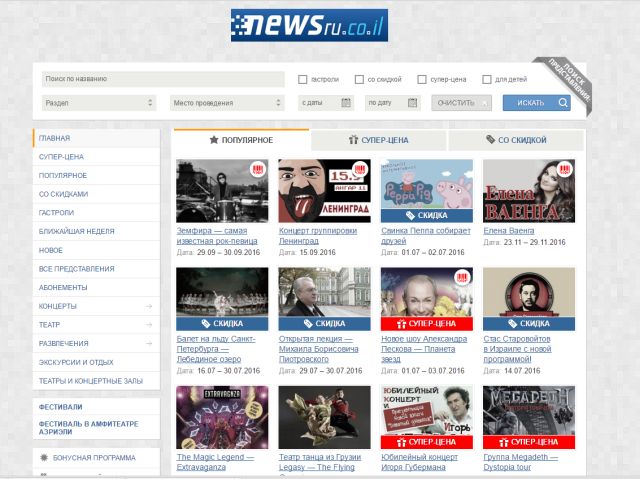The height and width of the screenshot is (479, 640).
Task: Open the 'Раздел' dropdown
Action: pos(99,103)
